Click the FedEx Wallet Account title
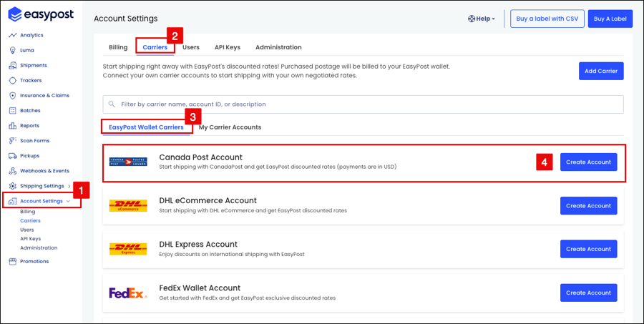644x324 pixels. [x=200, y=288]
